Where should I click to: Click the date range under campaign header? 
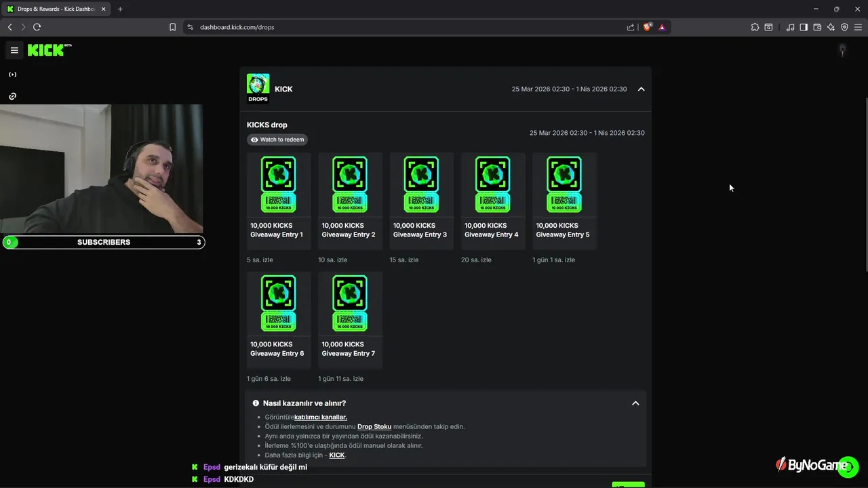point(587,133)
